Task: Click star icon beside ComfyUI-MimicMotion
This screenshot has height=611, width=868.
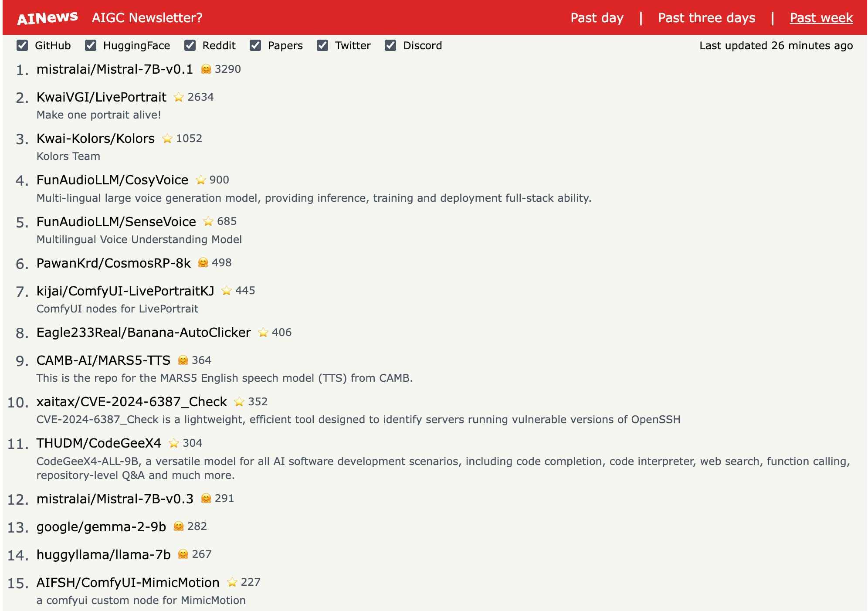Action: (x=232, y=582)
